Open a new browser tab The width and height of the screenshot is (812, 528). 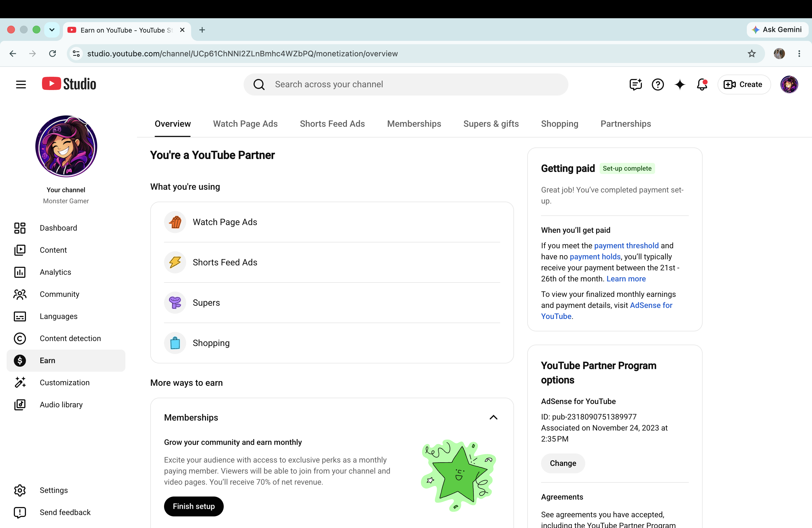tap(202, 30)
